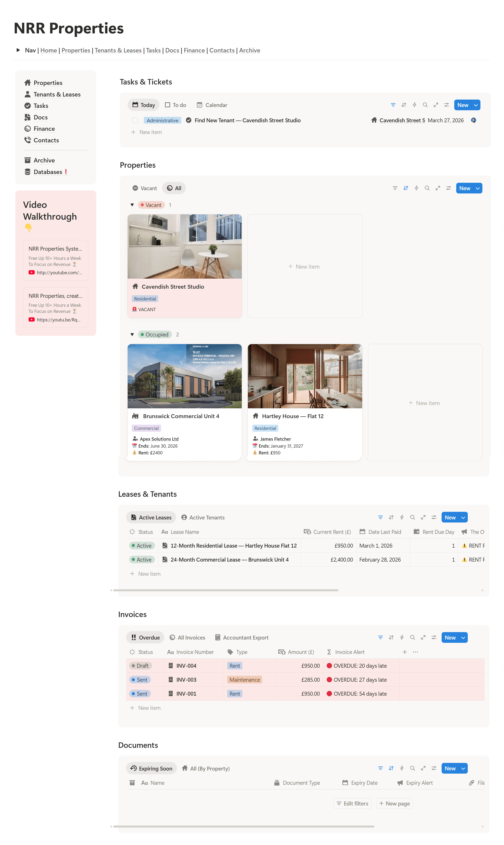
Task: Open dropdown arrow beside Invoices New button
Action: 463,638
